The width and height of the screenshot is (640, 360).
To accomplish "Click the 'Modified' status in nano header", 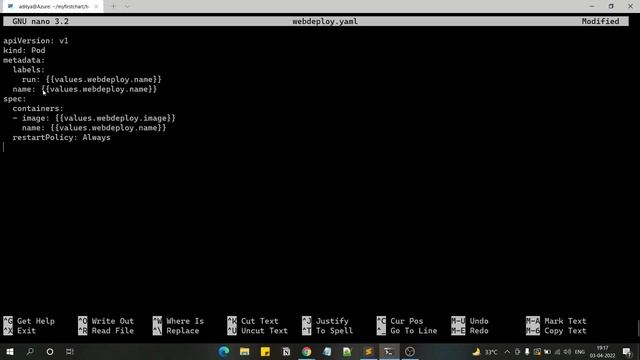I will pos(600,21).
